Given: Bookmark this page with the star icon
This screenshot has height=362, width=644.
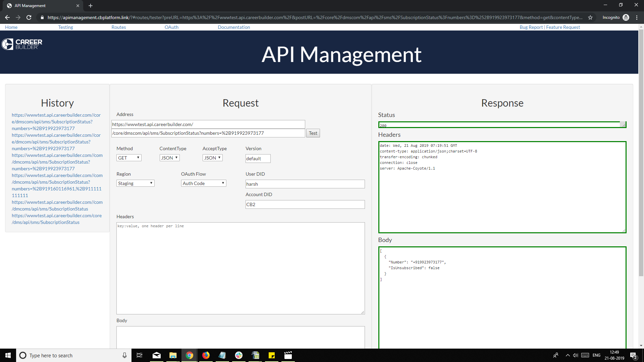Looking at the screenshot, I should pos(590,17).
